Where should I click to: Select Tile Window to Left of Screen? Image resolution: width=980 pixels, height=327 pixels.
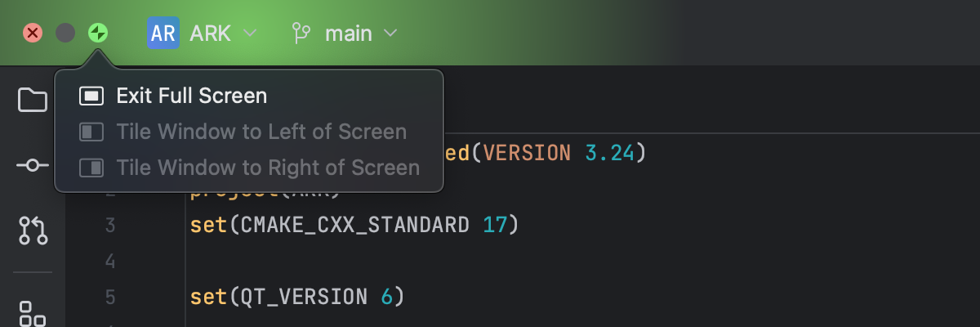tap(261, 132)
